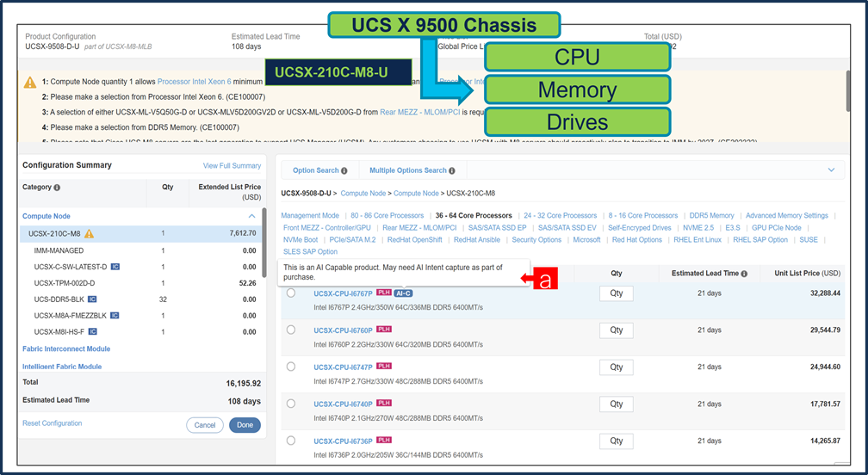Click the Qty field for UCSX-CPU-I6736P
This screenshot has width=868, height=475.
click(617, 441)
